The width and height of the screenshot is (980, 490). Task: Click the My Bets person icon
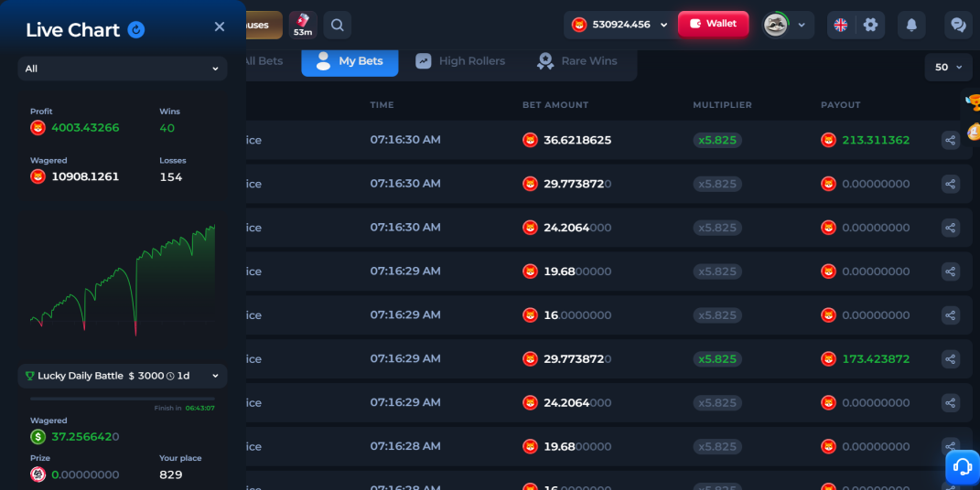tap(323, 61)
